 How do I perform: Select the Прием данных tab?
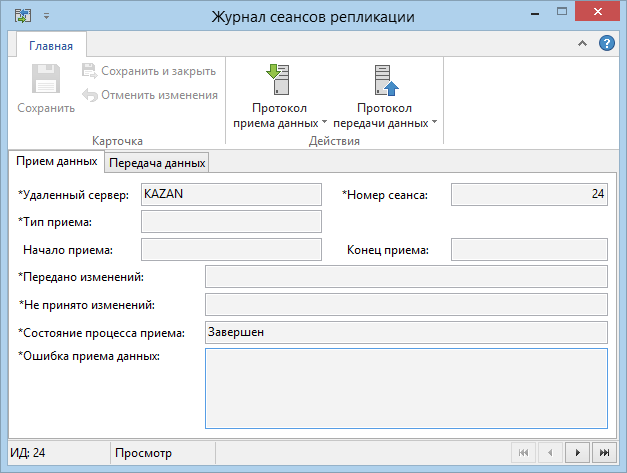click(x=56, y=161)
